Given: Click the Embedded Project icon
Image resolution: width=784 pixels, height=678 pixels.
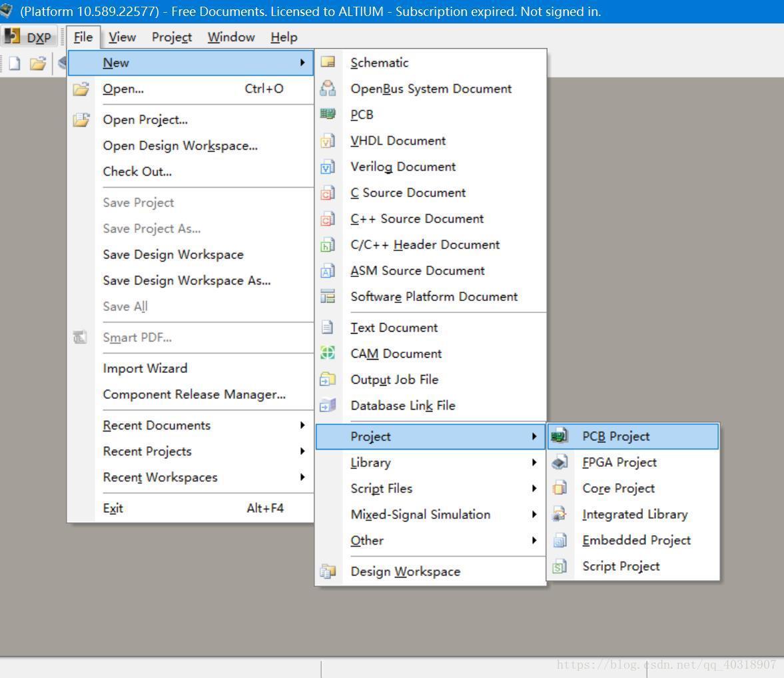Looking at the screenshot, I should click(560, 540).
